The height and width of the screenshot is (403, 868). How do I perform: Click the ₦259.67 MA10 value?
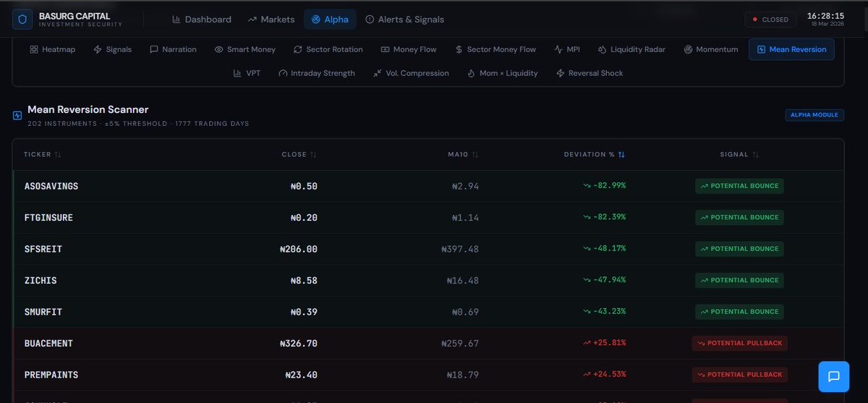[460, 344]
